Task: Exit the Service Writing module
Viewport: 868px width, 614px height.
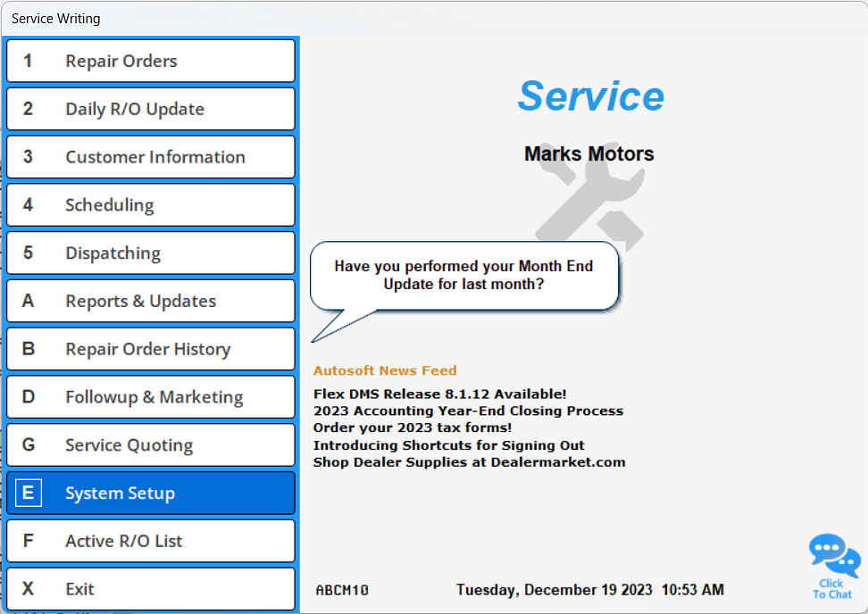Action: [150, 589]
